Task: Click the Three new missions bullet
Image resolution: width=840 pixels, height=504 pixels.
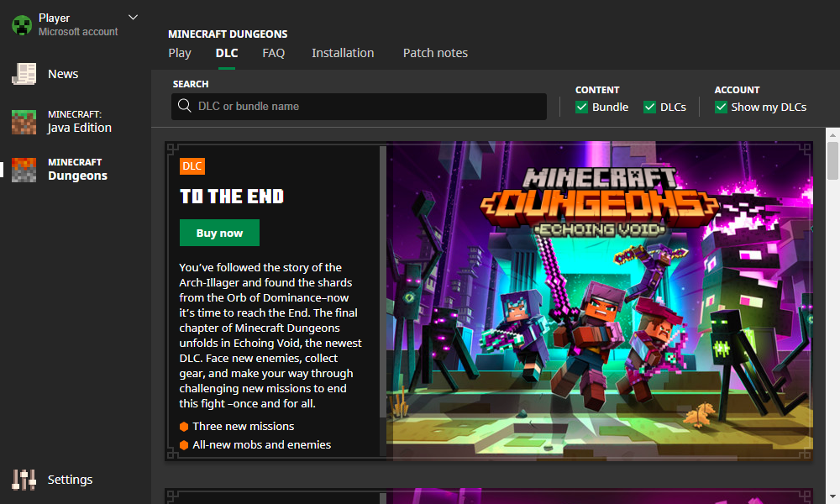Action: (238, 427)
